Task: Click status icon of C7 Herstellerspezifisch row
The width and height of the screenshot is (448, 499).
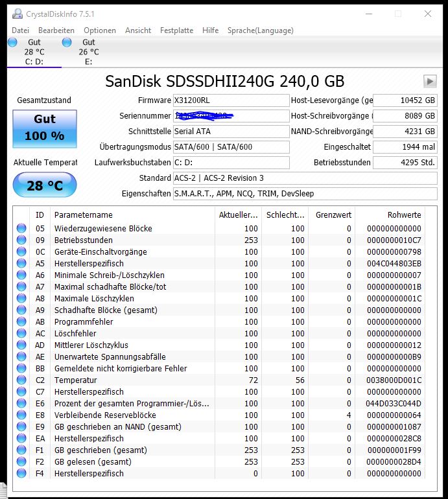Action: click(x=21, y=392)
